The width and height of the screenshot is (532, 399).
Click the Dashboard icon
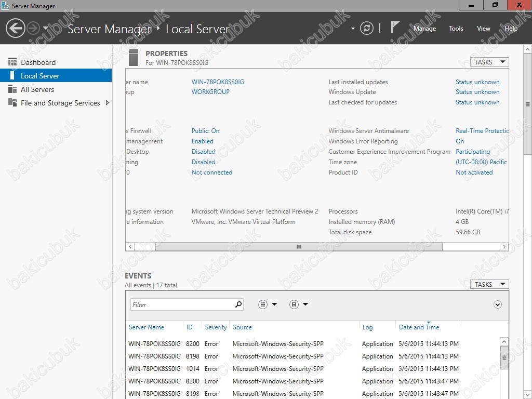[x=12, y=62]
